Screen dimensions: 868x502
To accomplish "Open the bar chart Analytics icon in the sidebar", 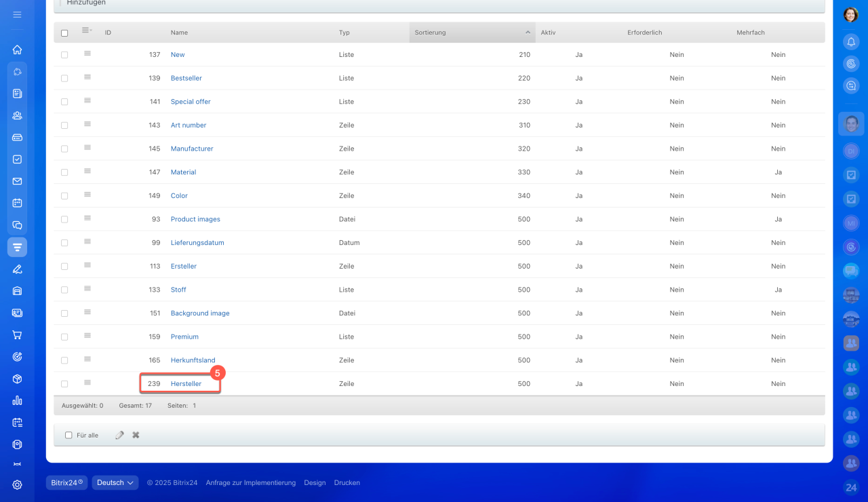I will click(x=17, y=400).
